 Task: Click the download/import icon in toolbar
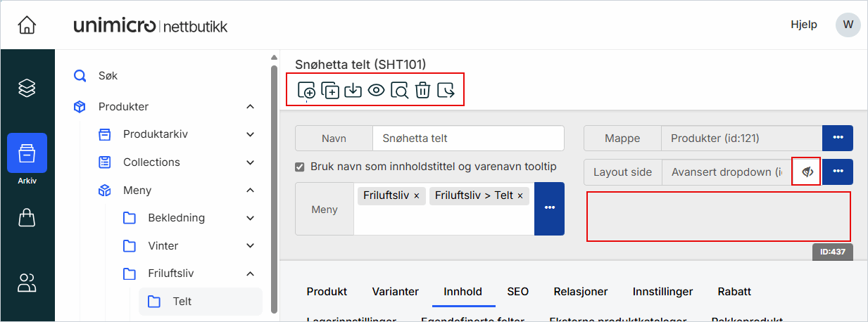click(353, 90)
